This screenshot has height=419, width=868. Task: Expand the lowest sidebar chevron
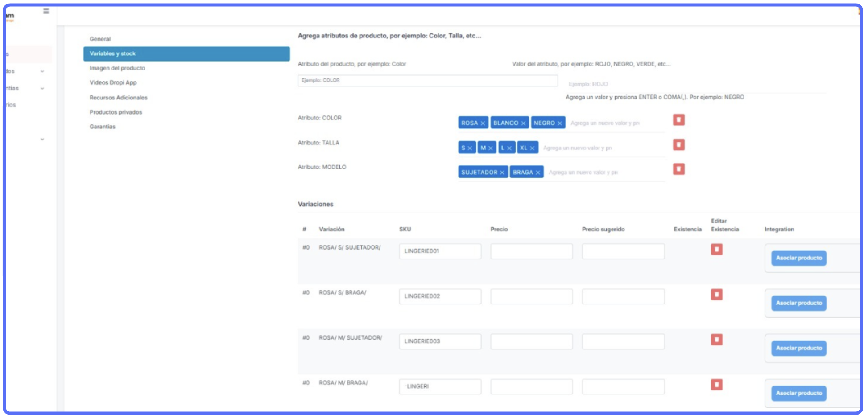click(x=42, y=140)
